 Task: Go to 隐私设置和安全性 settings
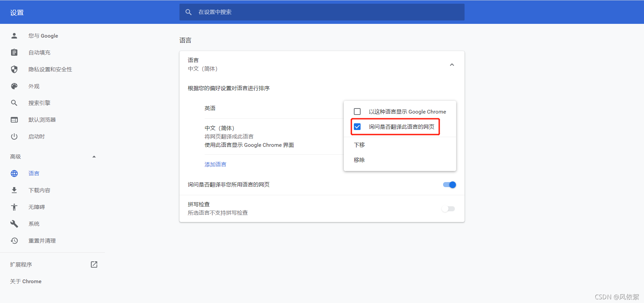[50, 69]
